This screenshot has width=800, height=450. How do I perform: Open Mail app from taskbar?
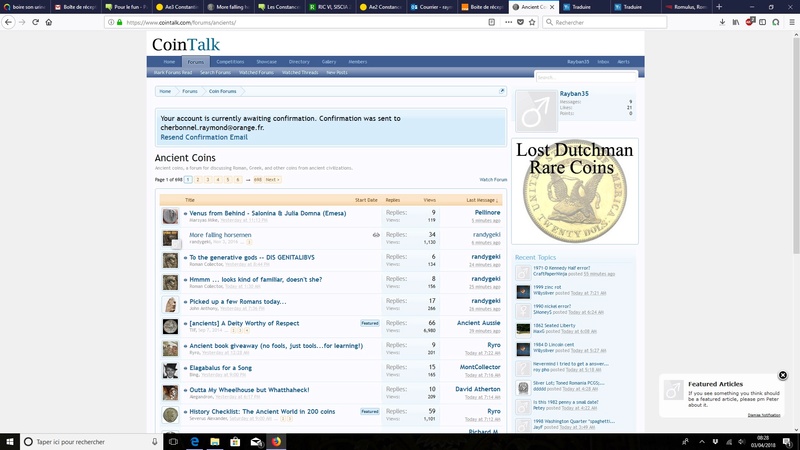(256, 442)
